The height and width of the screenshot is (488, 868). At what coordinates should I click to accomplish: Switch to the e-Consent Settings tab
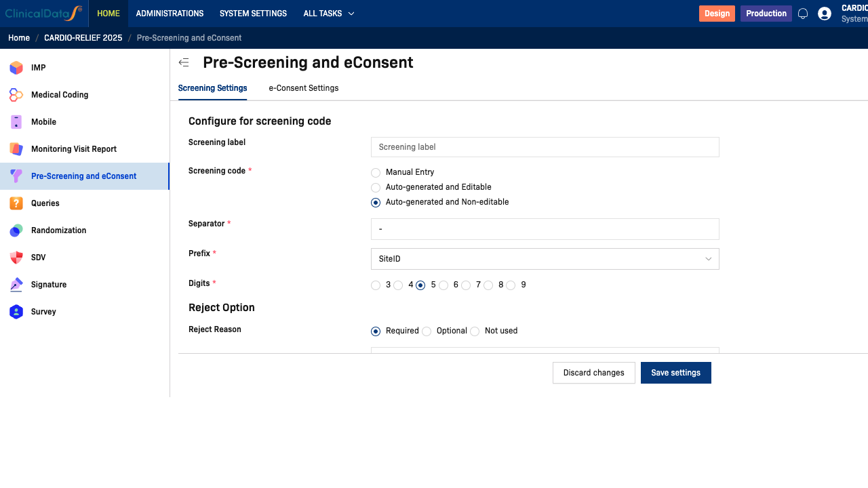click(x=303, y=87)
